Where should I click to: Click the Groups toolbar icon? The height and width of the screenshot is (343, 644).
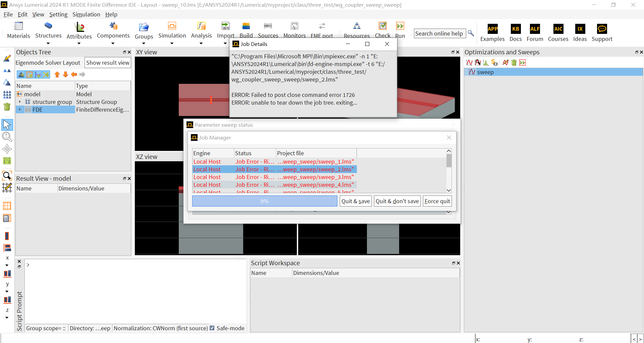click(x=144, y=27)
